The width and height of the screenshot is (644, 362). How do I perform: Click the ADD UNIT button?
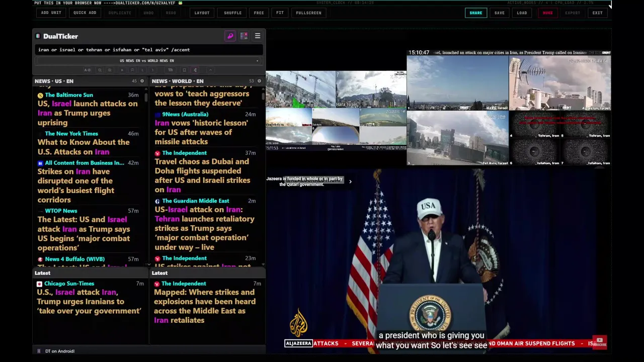(x=51, y=13)
